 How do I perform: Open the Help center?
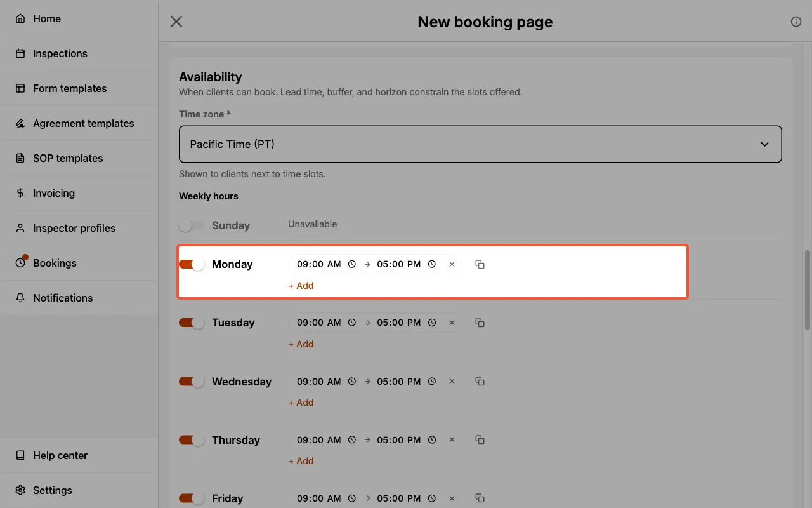[79, 455]
